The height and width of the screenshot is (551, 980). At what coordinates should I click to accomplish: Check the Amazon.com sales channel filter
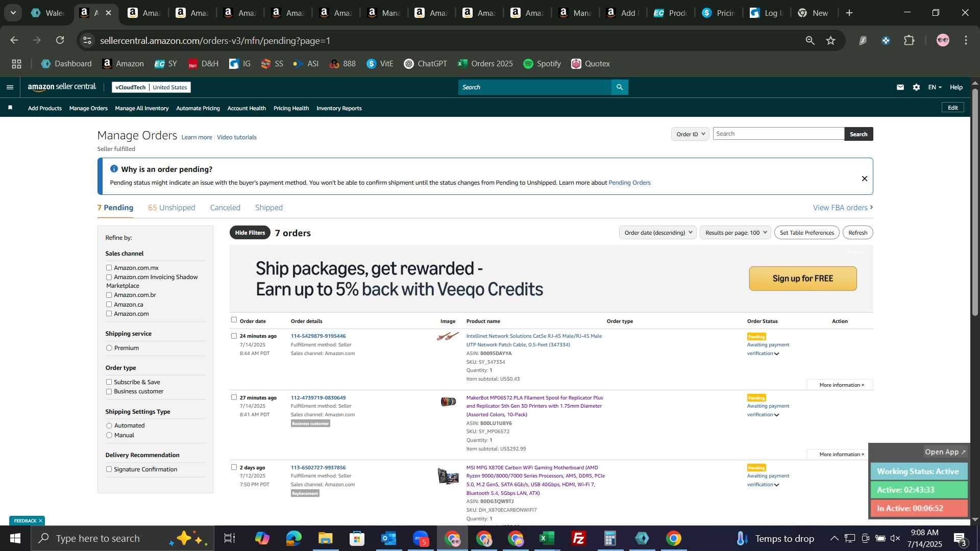click(109, 314)
